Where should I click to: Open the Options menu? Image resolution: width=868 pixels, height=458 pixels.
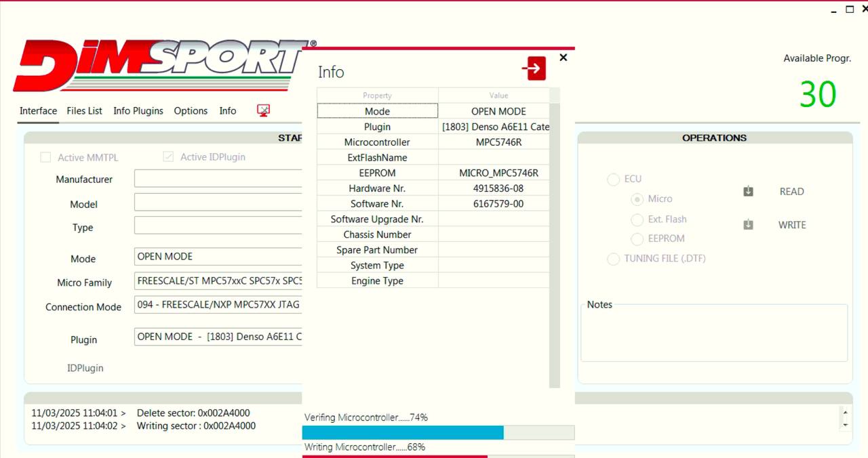[191, 110]
